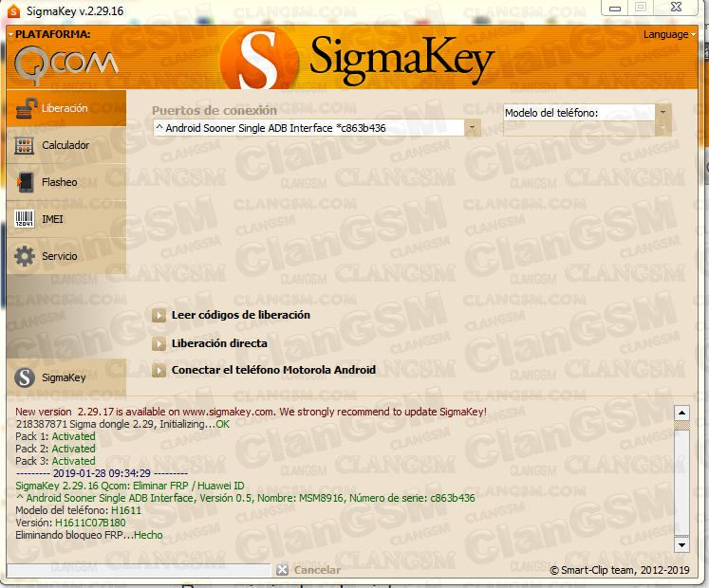Click the Smart-Clip team copyright text
This screenshot has height=588, width=709.
click(x=620, y=570)
